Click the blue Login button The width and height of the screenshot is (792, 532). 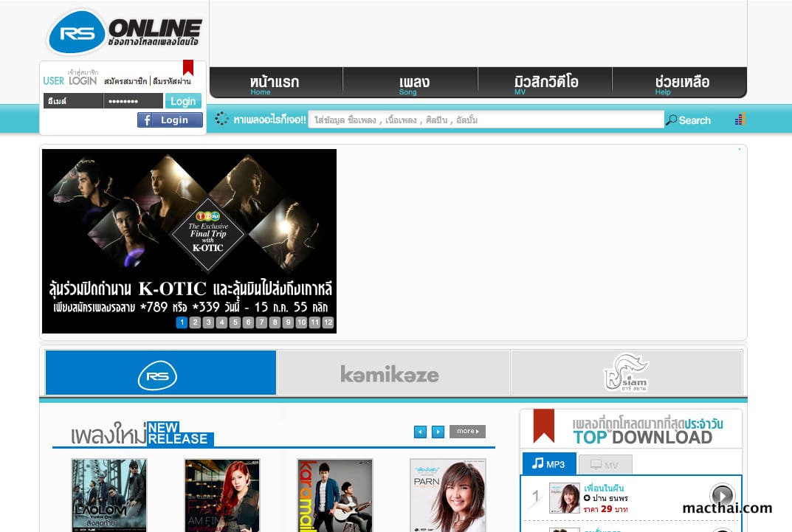183,101
